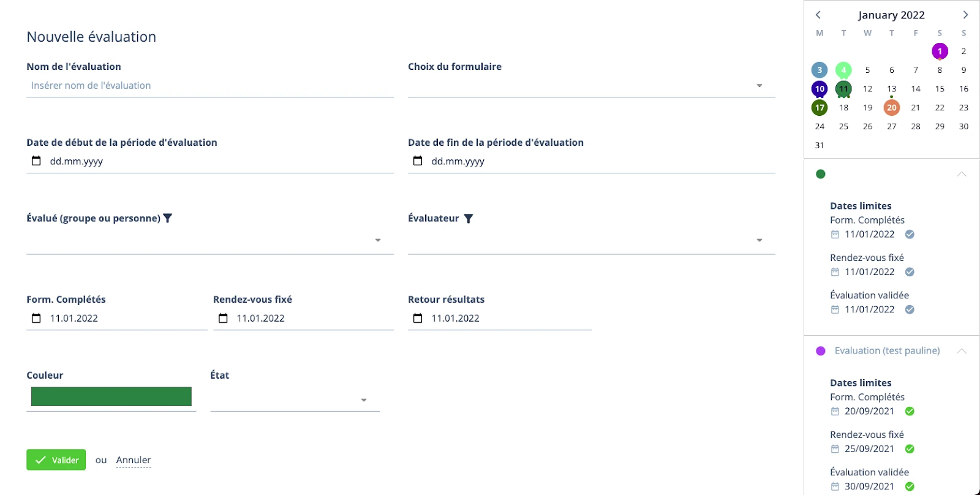
Task: Click calendar icon in Retour résultats field
Action: [x=418, y=318]
